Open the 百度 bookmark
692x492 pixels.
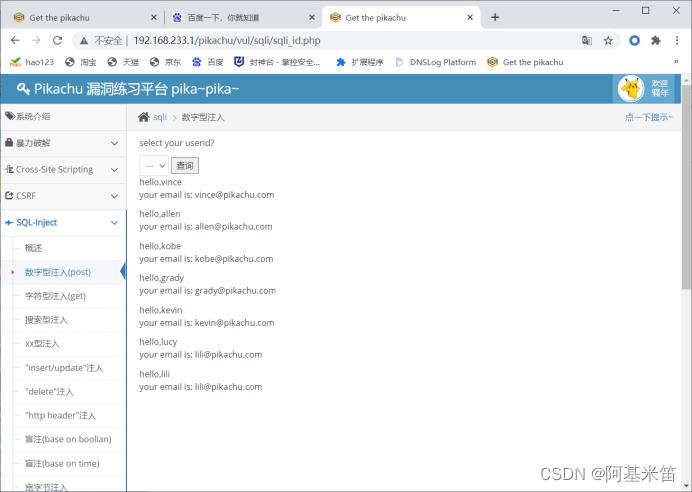click(208, 62)
